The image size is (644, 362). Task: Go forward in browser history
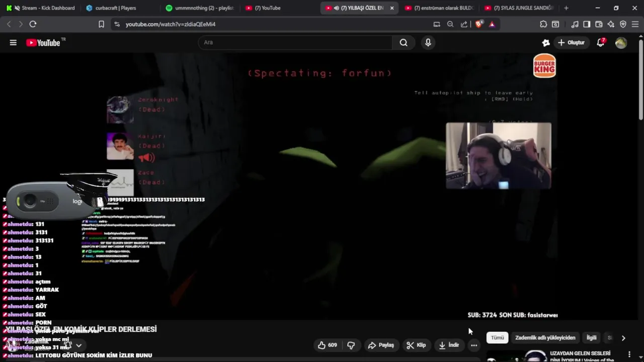click(x=21, y=24)
